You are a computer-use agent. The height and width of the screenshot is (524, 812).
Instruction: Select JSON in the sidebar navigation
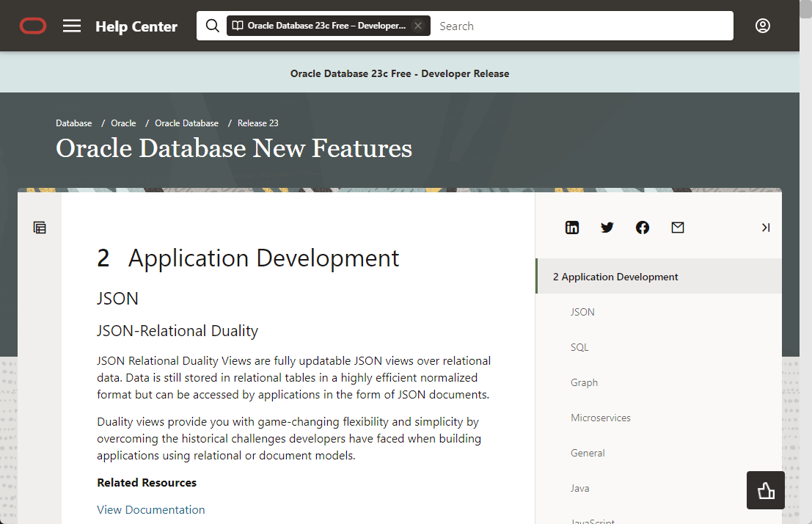(582, 311)
